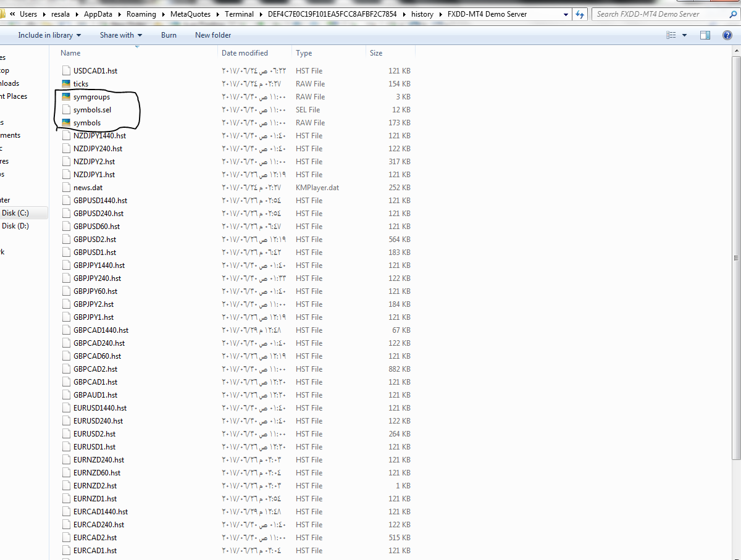Viewport: 741px width, 560px height.
Task: Toggle the preview pane icon
Action: click(x=705, y=35)
